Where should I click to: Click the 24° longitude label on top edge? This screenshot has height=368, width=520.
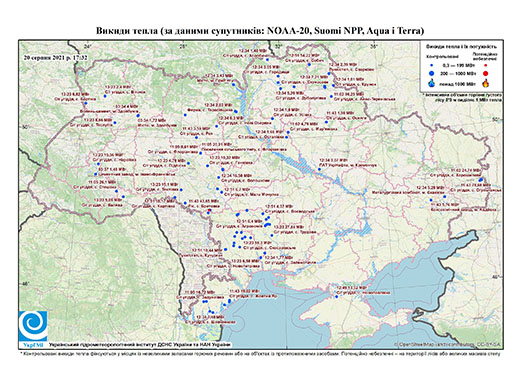[87, 46]
